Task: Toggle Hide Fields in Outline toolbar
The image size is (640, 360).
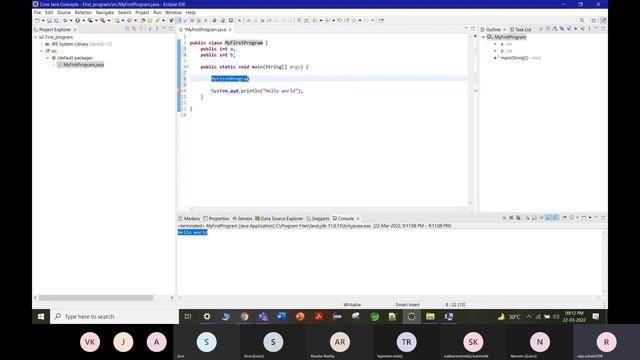Action: click(x=562, y=29)
